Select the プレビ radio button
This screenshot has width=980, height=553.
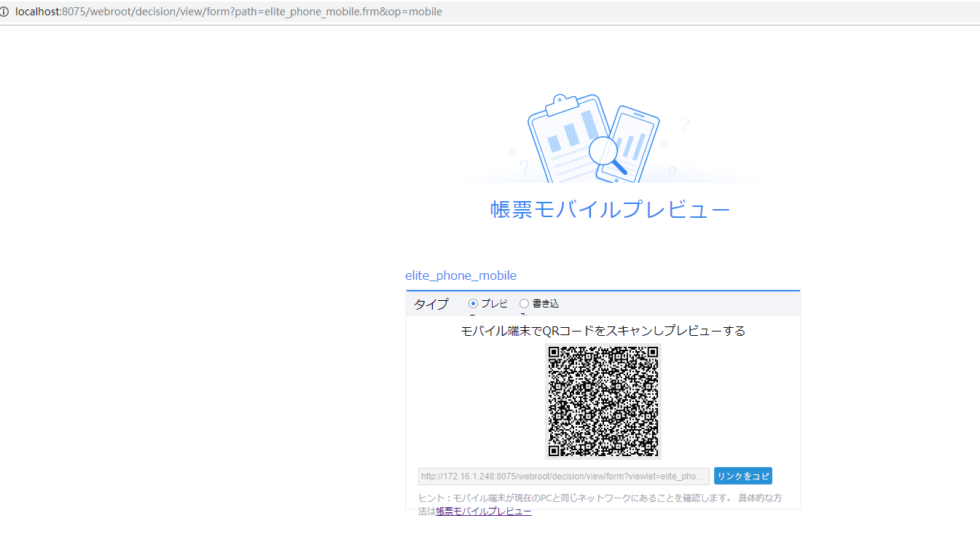[474, 304]
